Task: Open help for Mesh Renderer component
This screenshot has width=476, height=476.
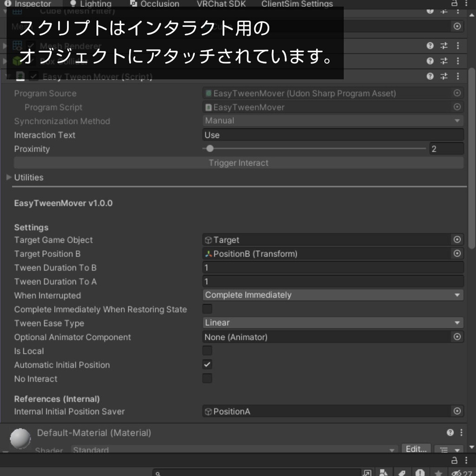Action: [x=430, y=46]
